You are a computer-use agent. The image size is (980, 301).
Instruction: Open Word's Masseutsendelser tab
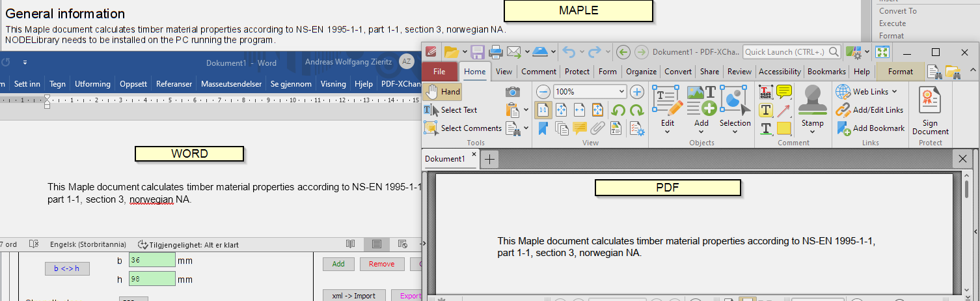(231, 84)
